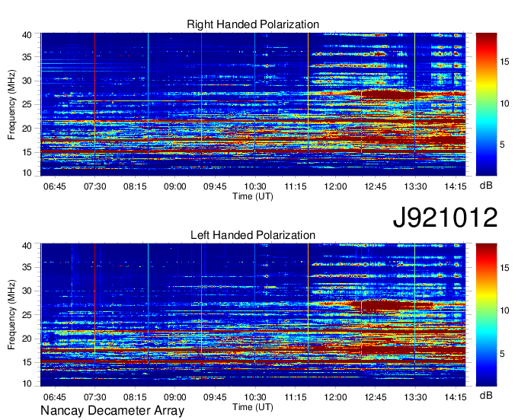Click the 25 MHz tick of Left Handed plot

click(x=27, y=315)
